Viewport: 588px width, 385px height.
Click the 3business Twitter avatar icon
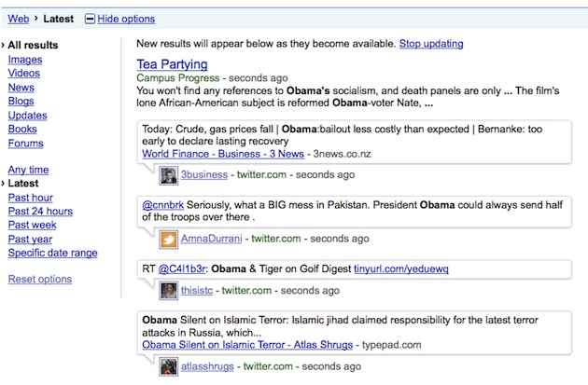pyautogui.click(x=168, y=175)
